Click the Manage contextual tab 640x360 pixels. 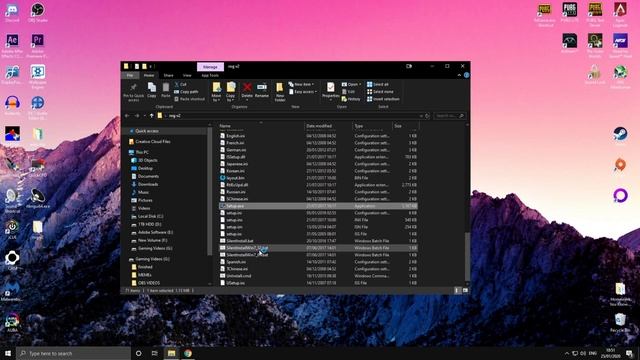coord(210,67)
